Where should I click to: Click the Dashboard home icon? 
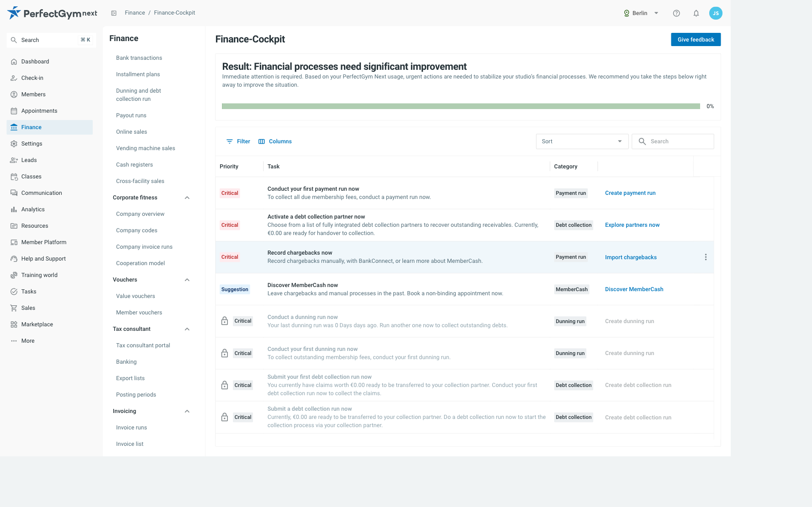[x=14, y=62]
